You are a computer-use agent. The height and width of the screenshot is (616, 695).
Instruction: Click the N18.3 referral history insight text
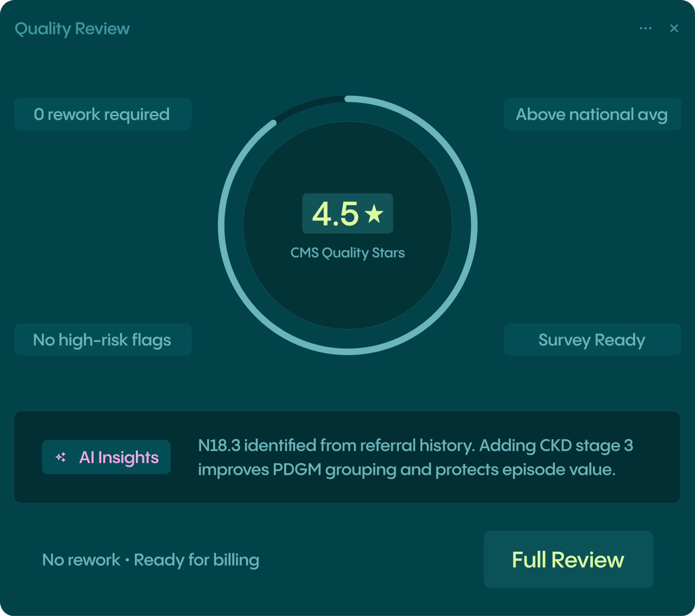point(415,457)
